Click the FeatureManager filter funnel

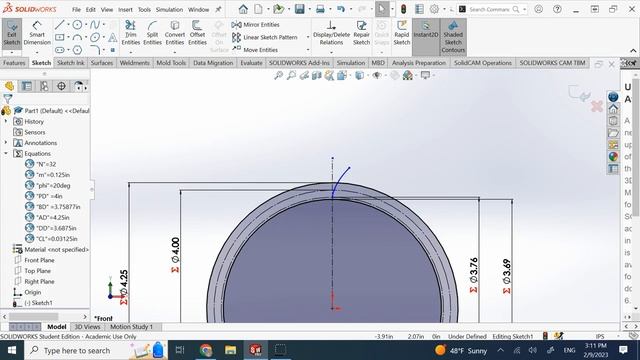pos(7,98)
